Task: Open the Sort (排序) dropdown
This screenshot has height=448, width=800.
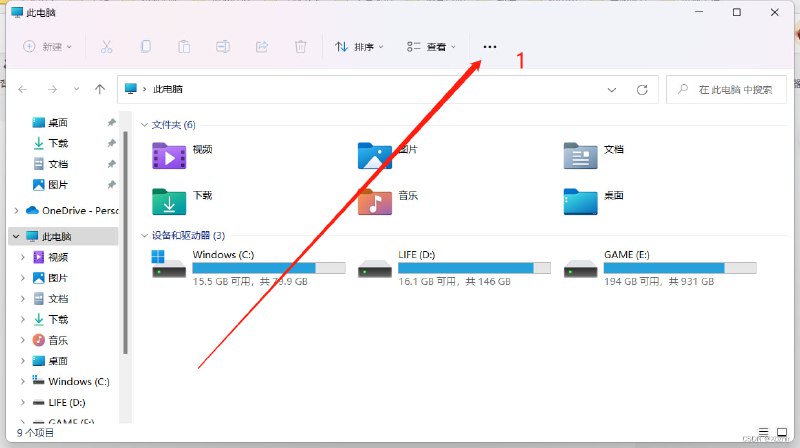Action: pos(359,47)
